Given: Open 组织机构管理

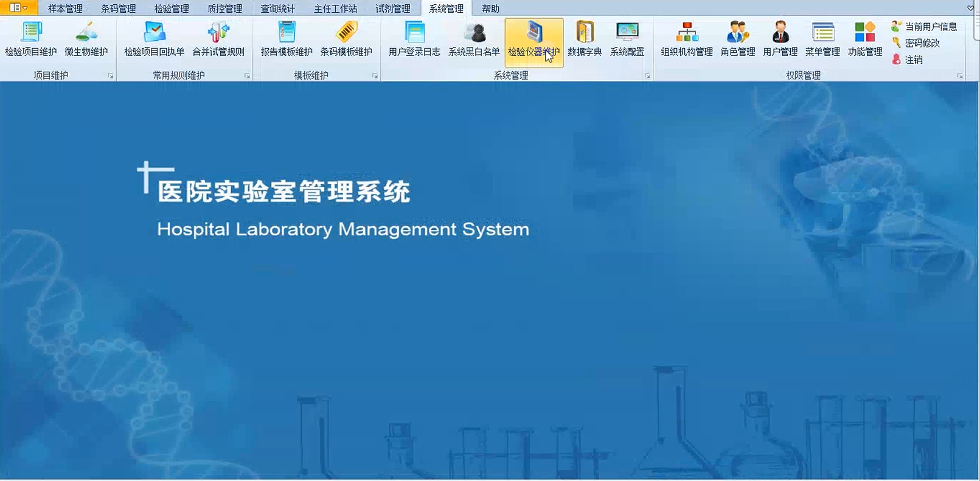Looking at the screenshot, I should (687, 40).
